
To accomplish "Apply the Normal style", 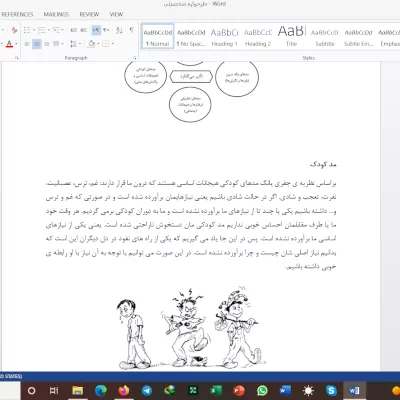I will tap(158, 37).
